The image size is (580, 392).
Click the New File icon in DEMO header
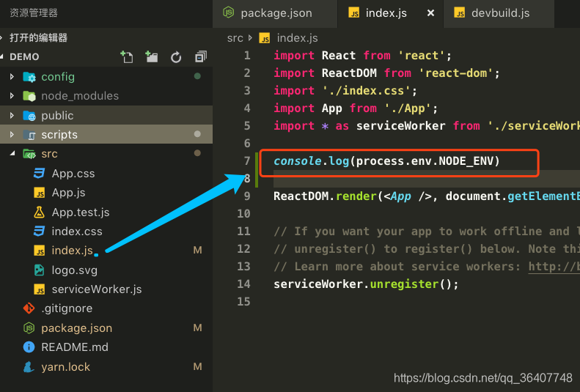coord(127,57)
